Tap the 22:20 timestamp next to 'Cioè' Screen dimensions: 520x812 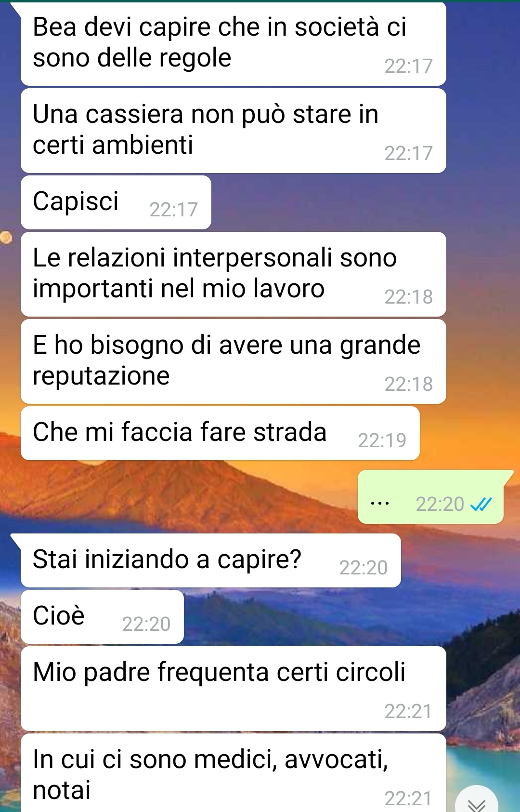(146, 624)
